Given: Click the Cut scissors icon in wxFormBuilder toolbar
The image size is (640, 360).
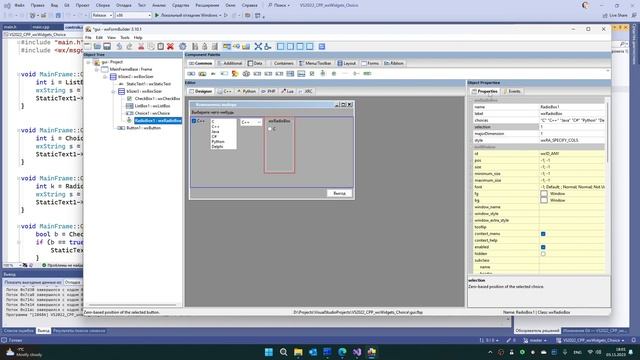Looking at the screenshot, I should (141, 47).
